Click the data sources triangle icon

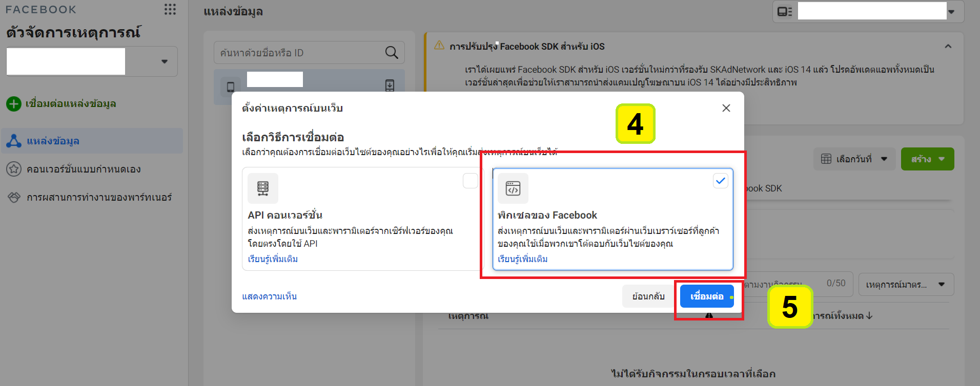[13, 141]
